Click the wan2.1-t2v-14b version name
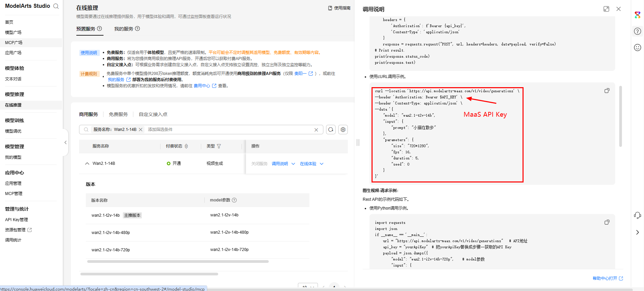Viewport: 644px width, 291px height. (x=106, y=215)
